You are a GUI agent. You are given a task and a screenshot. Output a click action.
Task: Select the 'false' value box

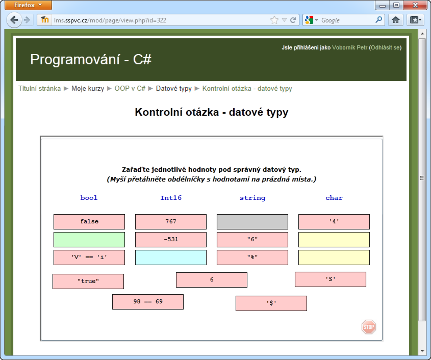(x=89, y=222)
